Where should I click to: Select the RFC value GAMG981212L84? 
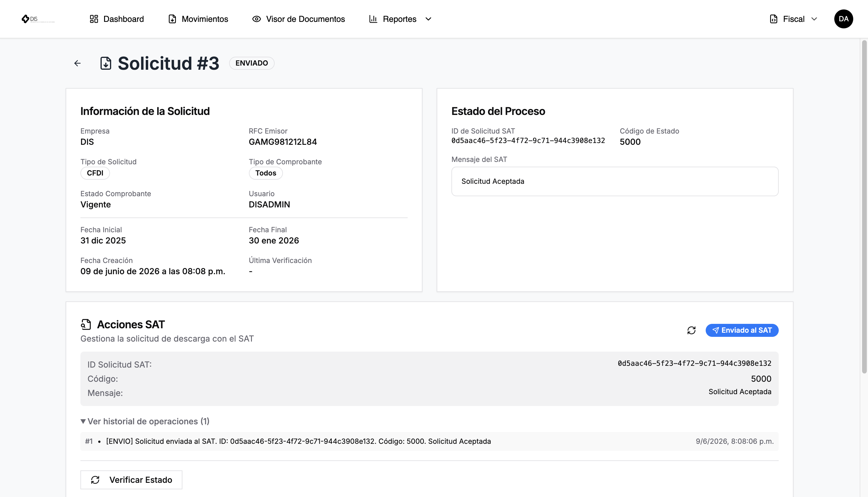pyautogui.click(x=283, y=142)
